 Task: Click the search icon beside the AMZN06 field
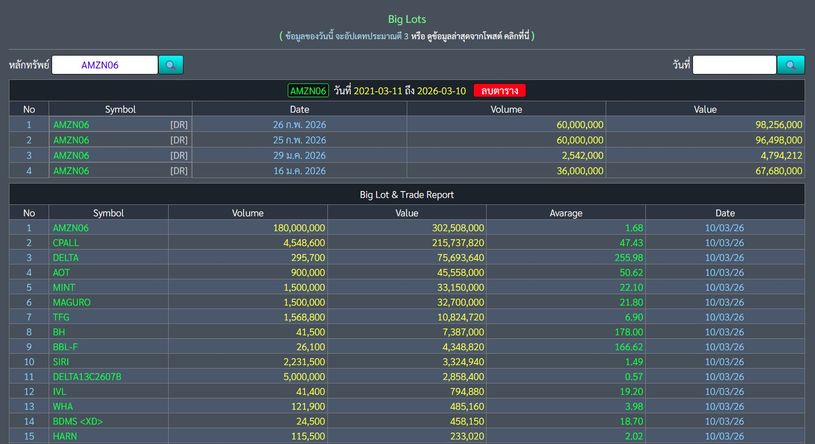pyautogui.click(x=171, y=65)
